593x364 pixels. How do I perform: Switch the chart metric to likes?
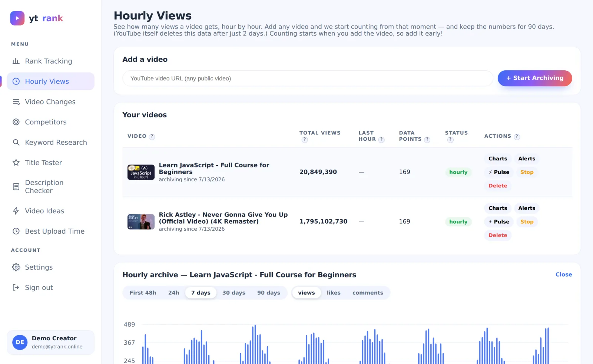(334, 293)
